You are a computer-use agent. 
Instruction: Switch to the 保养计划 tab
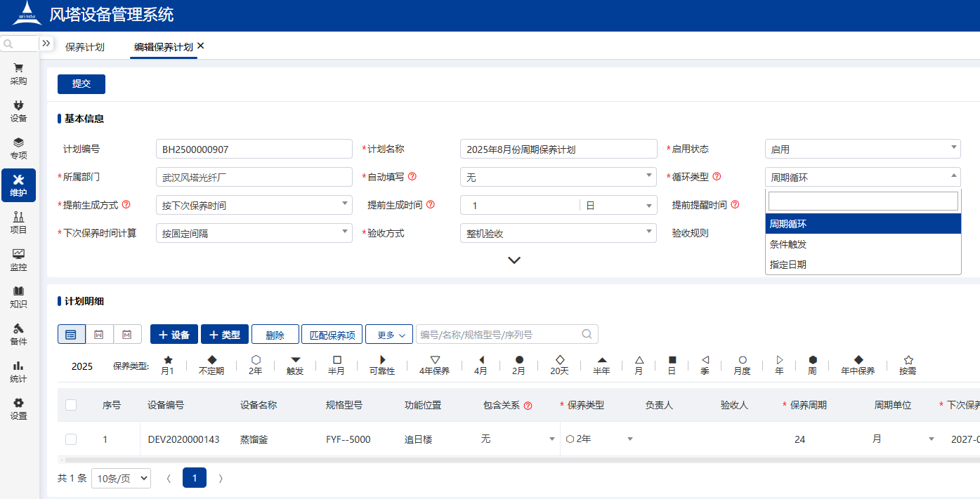(84, 46)
